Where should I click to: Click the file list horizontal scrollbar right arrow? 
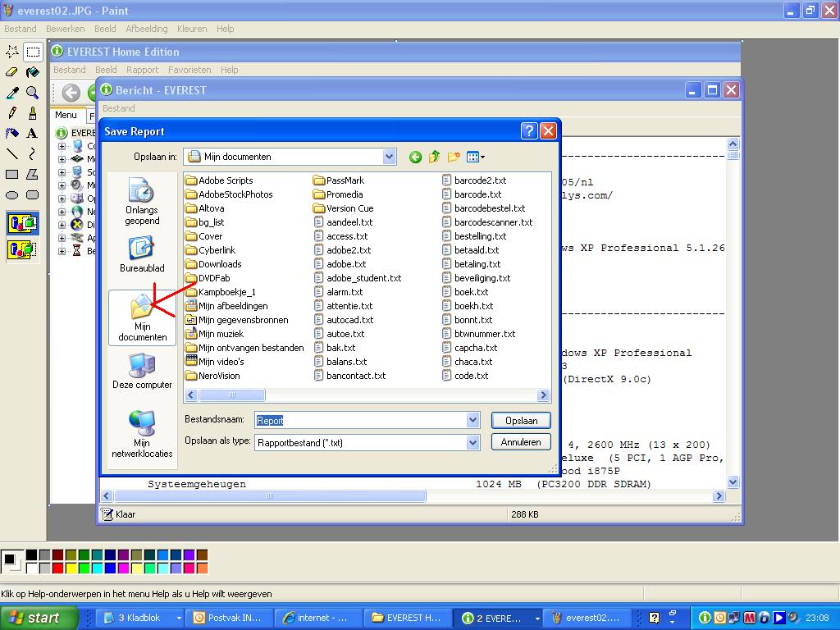tap(543, 395)
